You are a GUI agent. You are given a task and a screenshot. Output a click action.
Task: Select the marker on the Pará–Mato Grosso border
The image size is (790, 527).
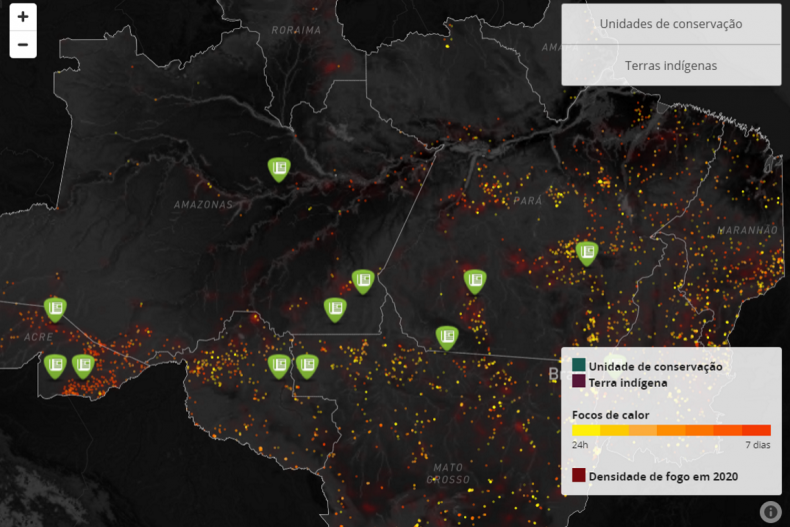pyautogui.click(x=446, y=337)
